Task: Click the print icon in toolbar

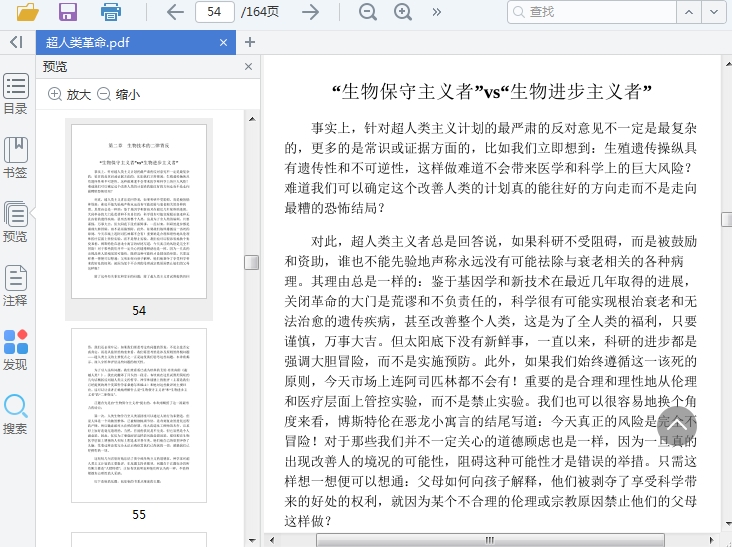Action: (x=111, y=12)
